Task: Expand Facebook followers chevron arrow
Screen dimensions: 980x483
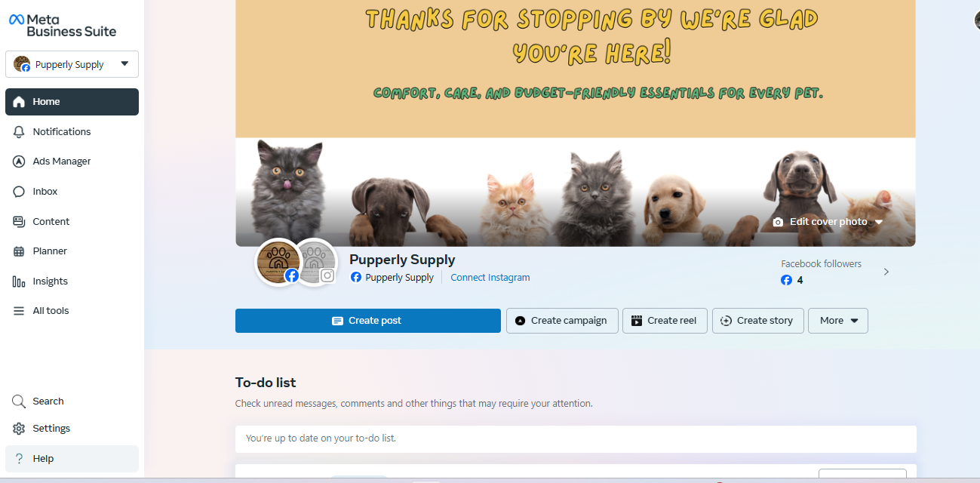Action: click(886, 272)
